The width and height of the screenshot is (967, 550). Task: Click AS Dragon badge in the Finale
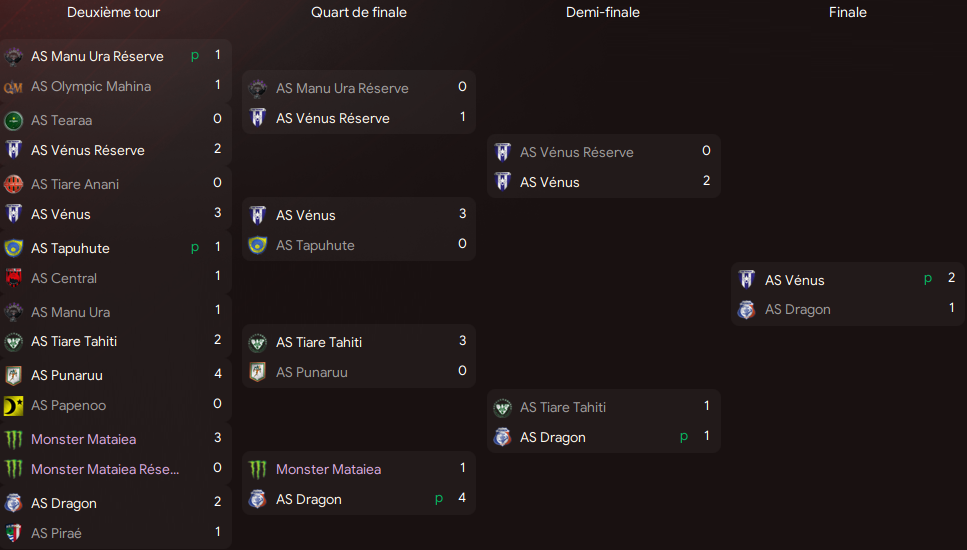click(746, 310)
